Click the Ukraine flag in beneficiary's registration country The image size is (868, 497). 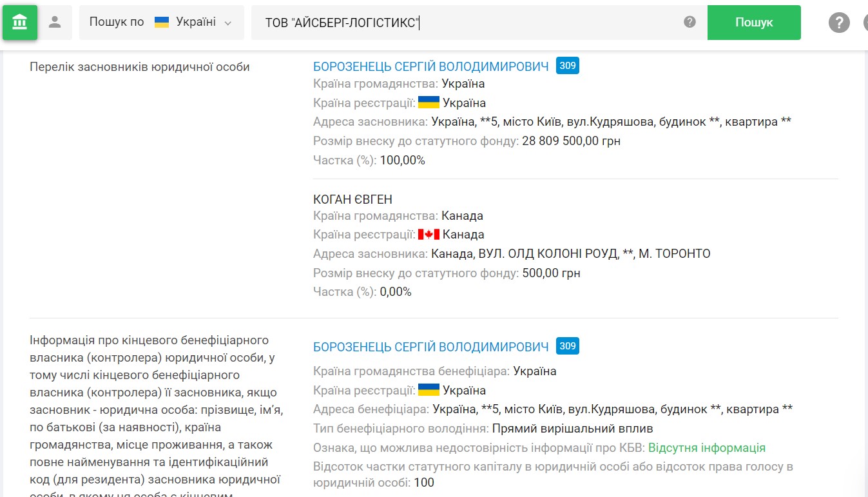(x=429, y=390)
